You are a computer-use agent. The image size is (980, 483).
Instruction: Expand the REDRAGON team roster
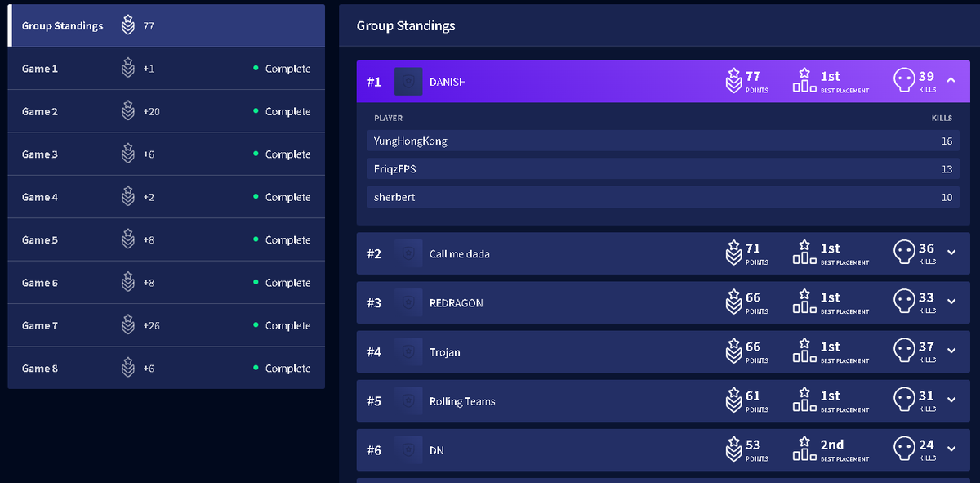tap(951, 302)
